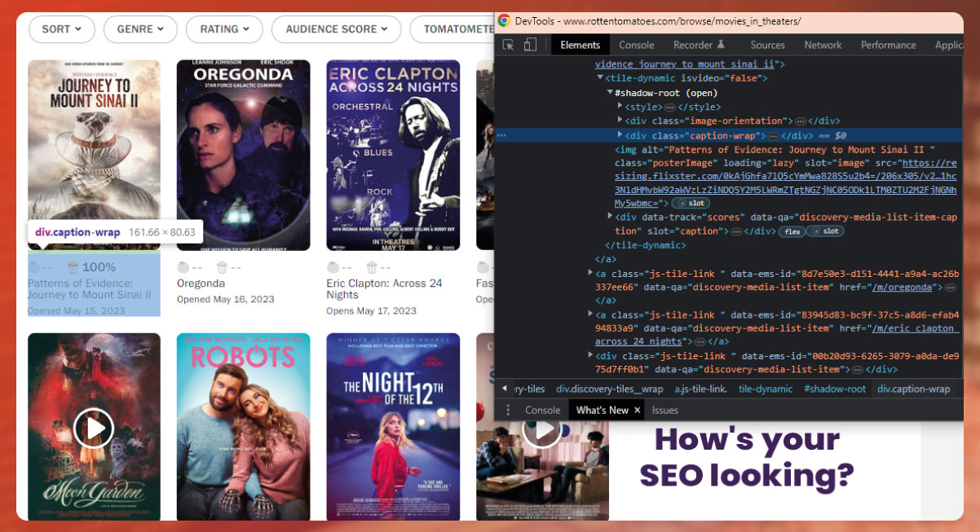Viewport: 980px width, 532px height.
Task: Expand the div js-tile-link node
Action: [x=590, y=356]
